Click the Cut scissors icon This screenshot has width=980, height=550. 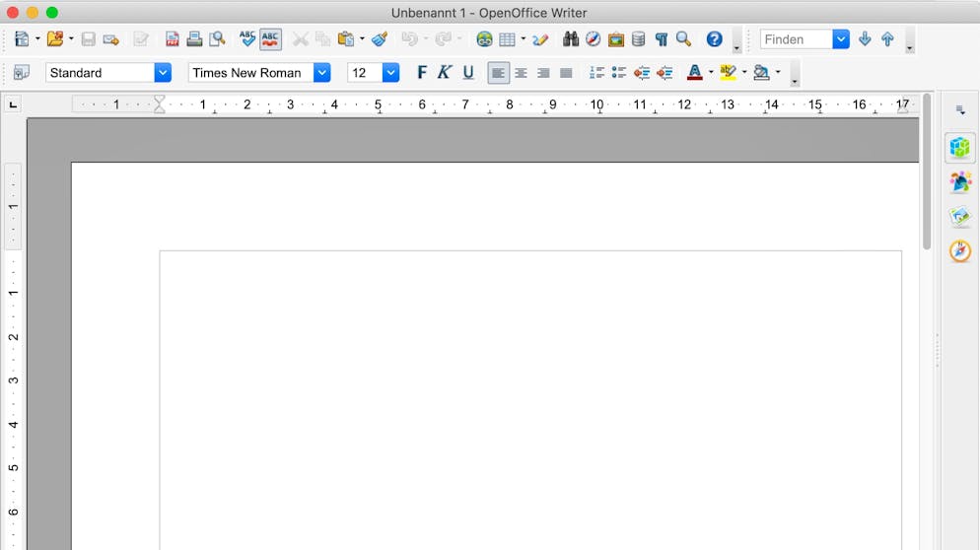tap(301, 39)
